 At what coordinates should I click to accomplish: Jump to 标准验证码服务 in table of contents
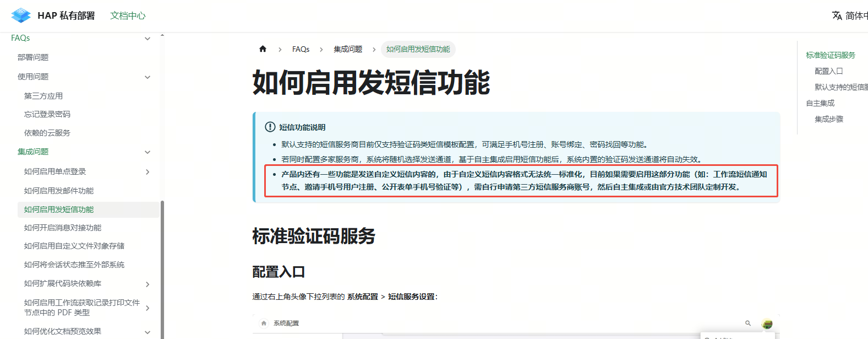(x=831, y=55)
